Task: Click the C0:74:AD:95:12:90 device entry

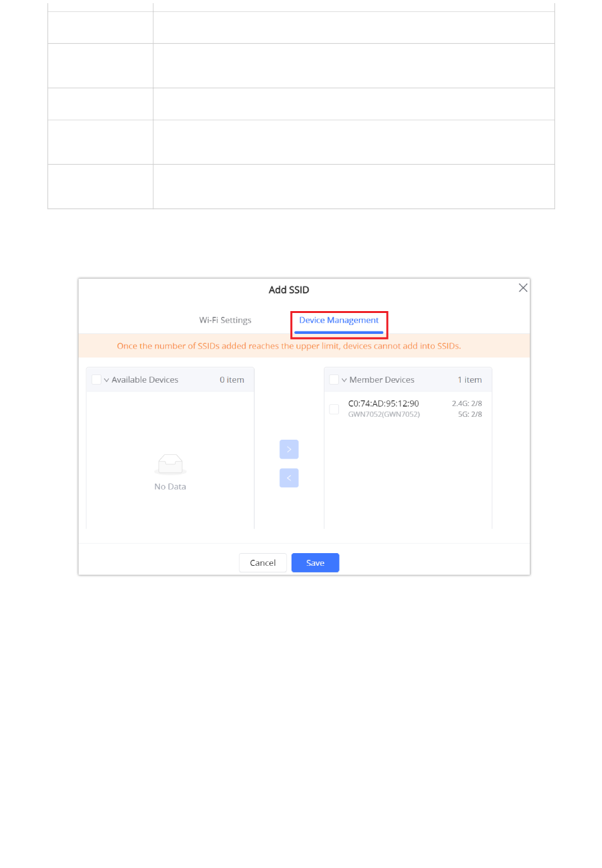Action: click(383, 404)
